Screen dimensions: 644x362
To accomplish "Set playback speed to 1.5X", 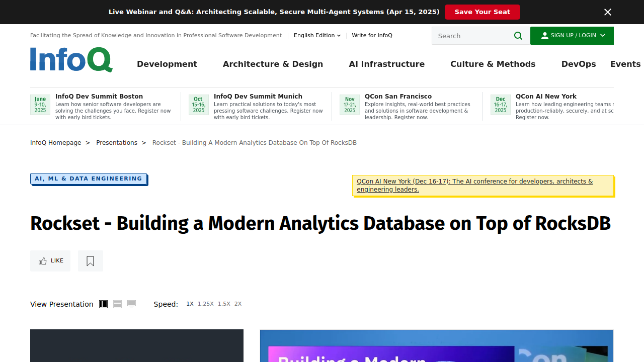I will tap(224, 304).
